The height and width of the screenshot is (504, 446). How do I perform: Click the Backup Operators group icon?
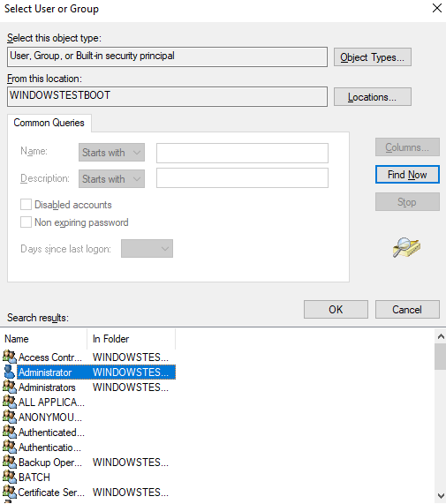10,462
